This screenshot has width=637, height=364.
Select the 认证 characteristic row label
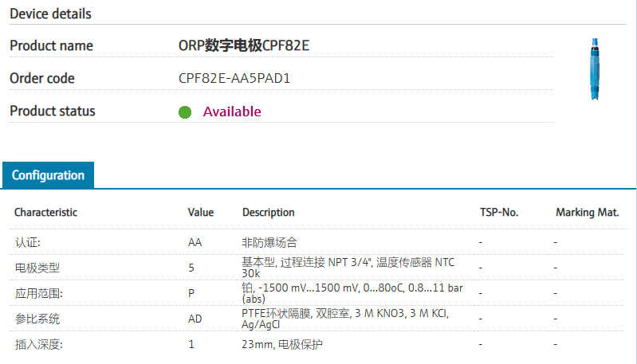(x=27, y=241)
